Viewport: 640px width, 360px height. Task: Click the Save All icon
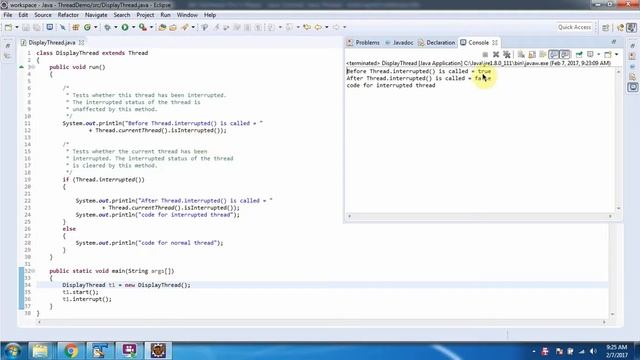pos(37,27)
